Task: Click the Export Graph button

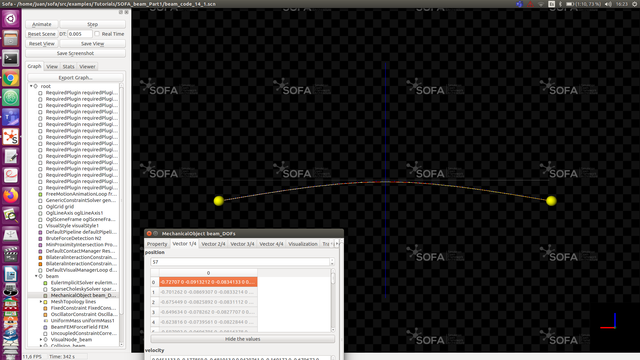Action: pyautogui.click(x=76, y=78)
